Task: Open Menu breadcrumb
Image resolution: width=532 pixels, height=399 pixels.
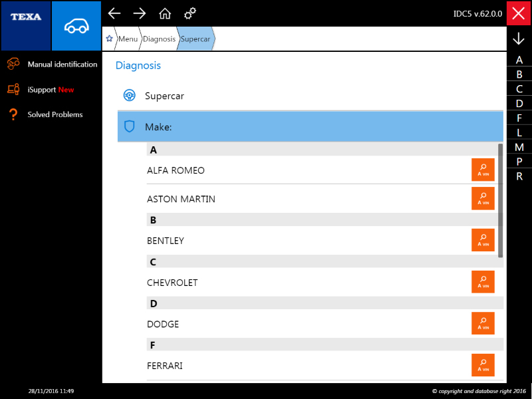Action: (x=128, y=39)
